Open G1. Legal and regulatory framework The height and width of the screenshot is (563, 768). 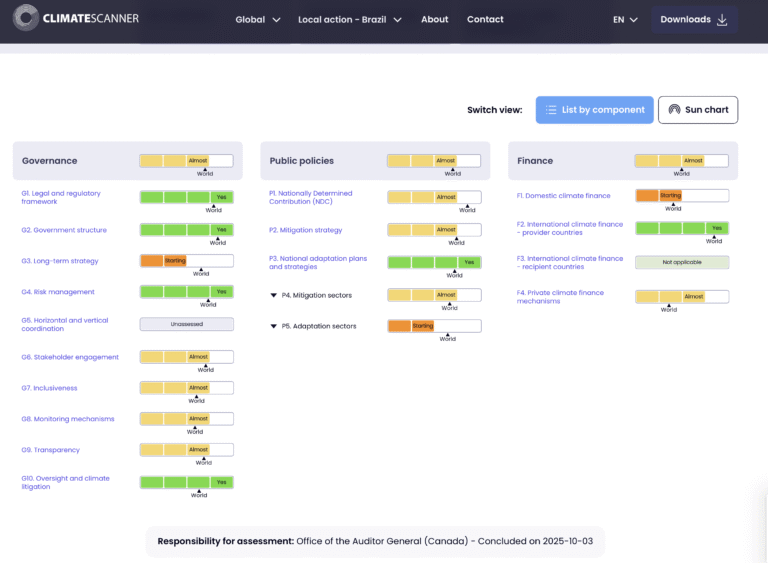tap(61, 197)
